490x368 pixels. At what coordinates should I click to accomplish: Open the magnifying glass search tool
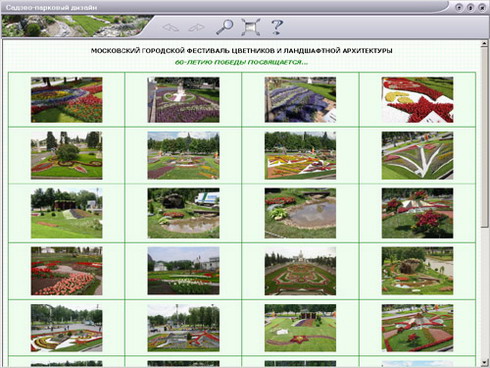click(x=224, y=27)
